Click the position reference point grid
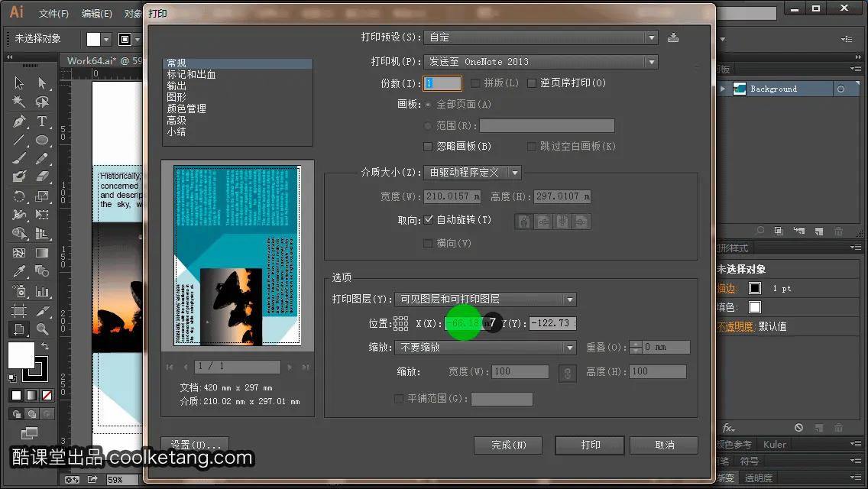868x489 pixels. (x=400, y=323)
